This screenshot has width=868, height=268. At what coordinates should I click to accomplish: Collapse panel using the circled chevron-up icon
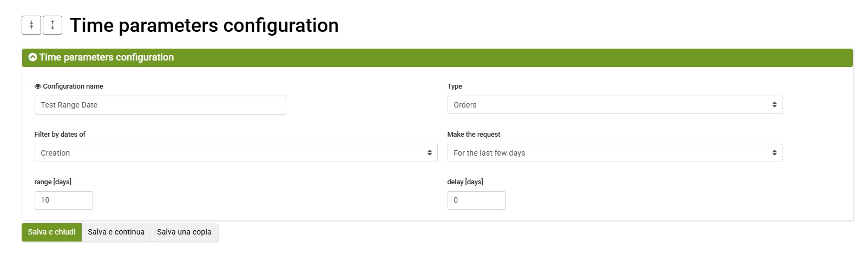coord(32,57)
